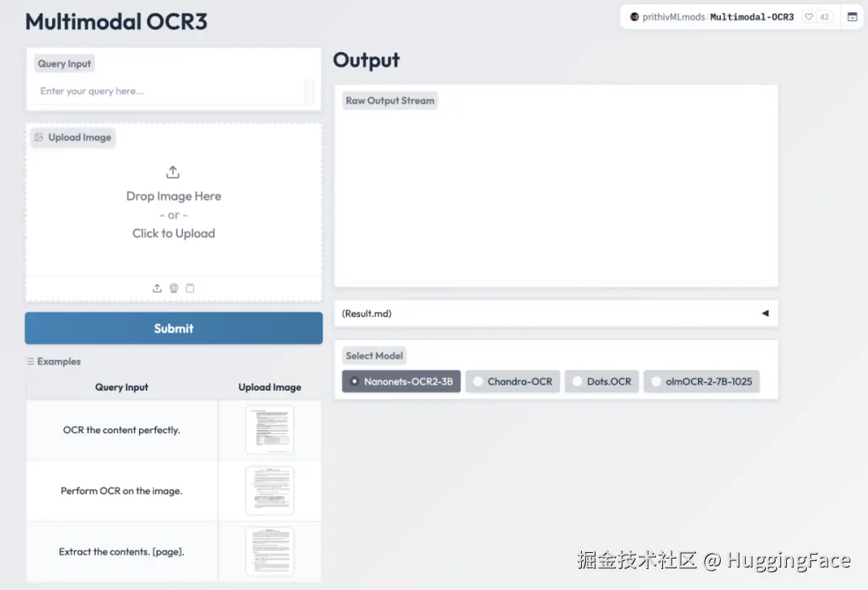
Task: Submit the OCR request
Action: 174,328
